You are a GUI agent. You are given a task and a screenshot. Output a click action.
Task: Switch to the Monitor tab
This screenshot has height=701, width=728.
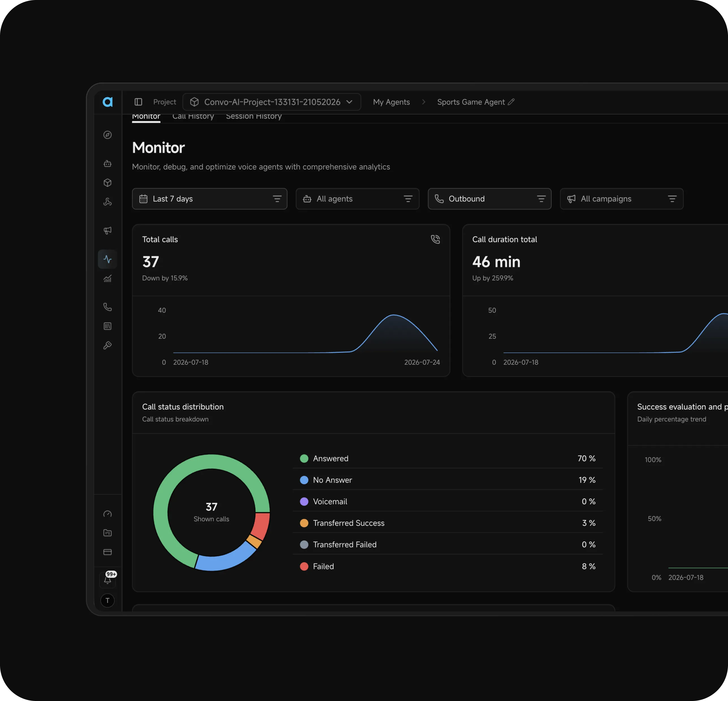coord(146,117)
